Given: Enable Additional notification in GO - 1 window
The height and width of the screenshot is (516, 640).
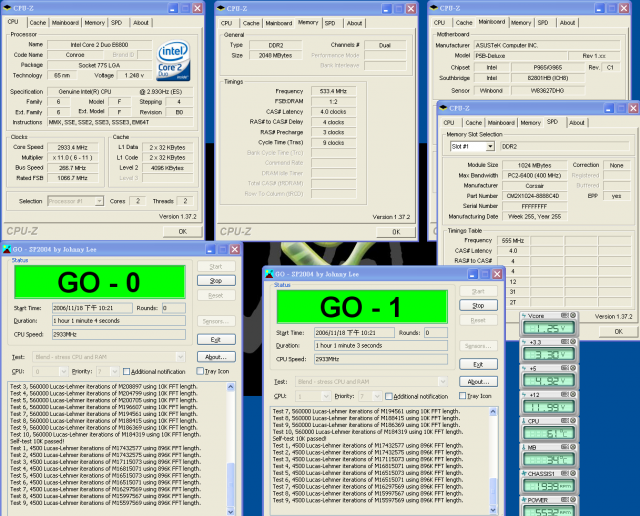Looking at the screenshot, I should 389,396.
